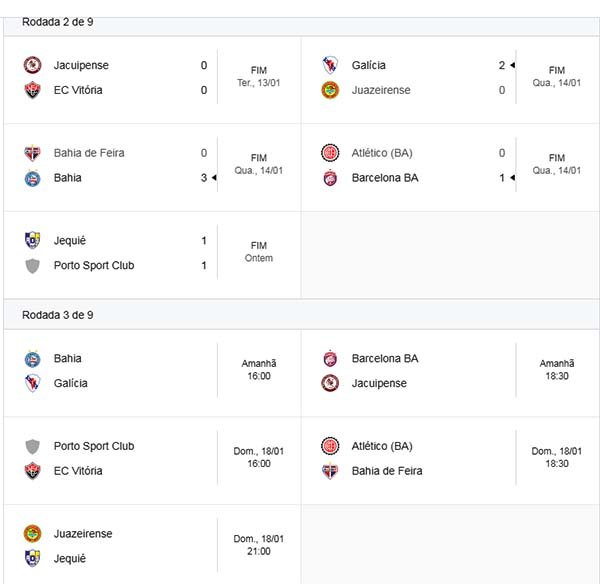Click Galícia crest in the Rodada 2 result
Screen dimensions: 600x584
tap(330, 65)
